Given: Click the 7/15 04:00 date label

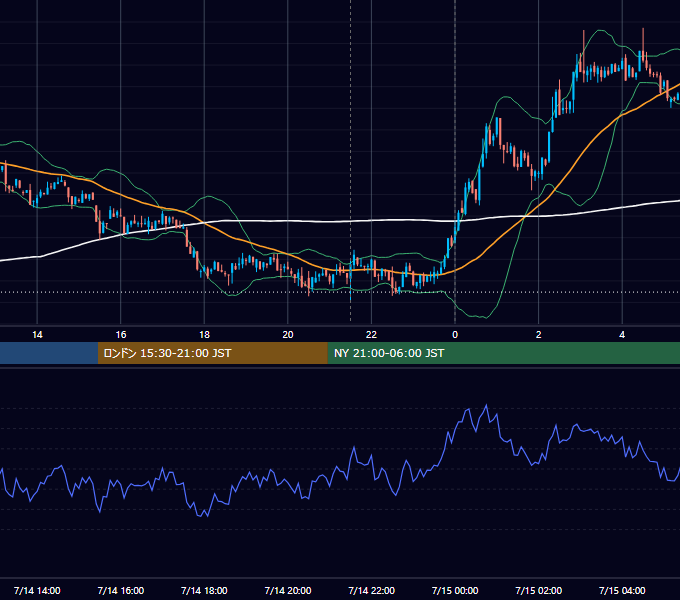Looking at the screenshot, I should coord(622,590).
